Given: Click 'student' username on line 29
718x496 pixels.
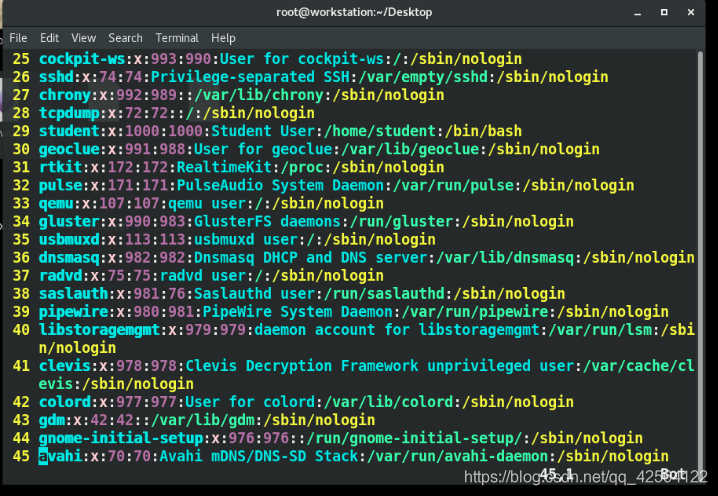Looking at the screenshot, I should point(69,131).
